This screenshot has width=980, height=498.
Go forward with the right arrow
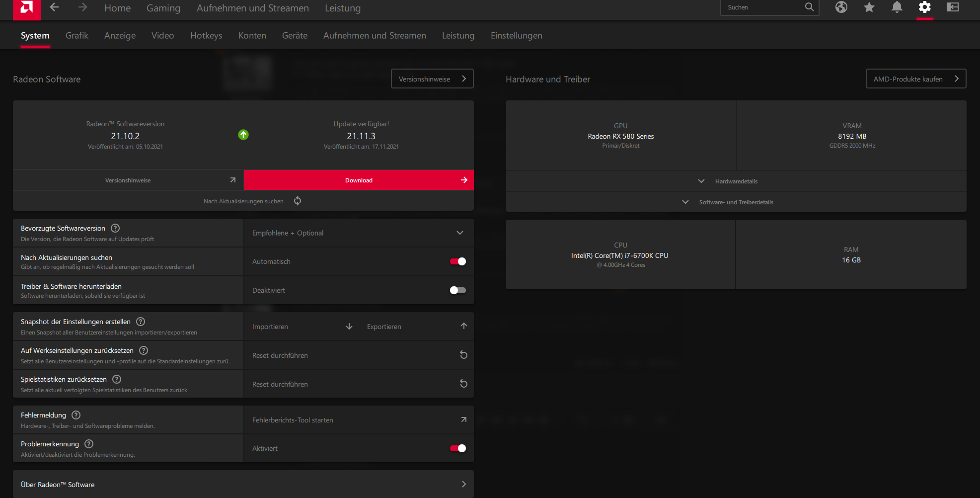coord(83,7)
